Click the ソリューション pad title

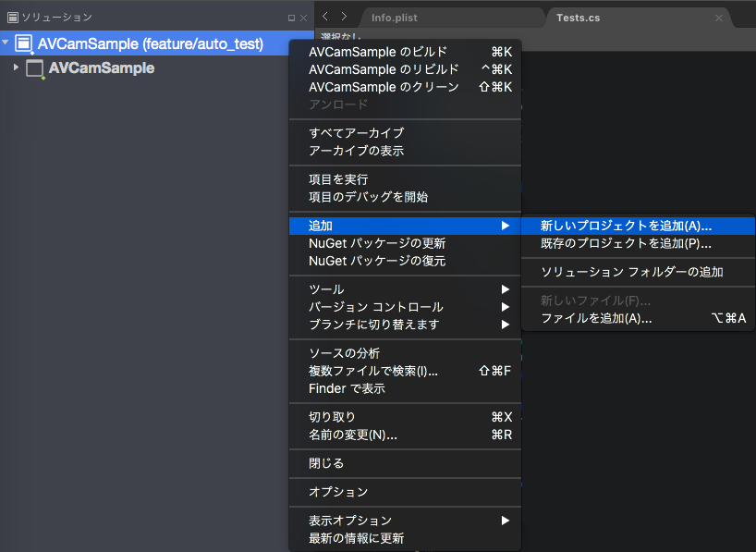pyautogui.click(x=57, y=18)
